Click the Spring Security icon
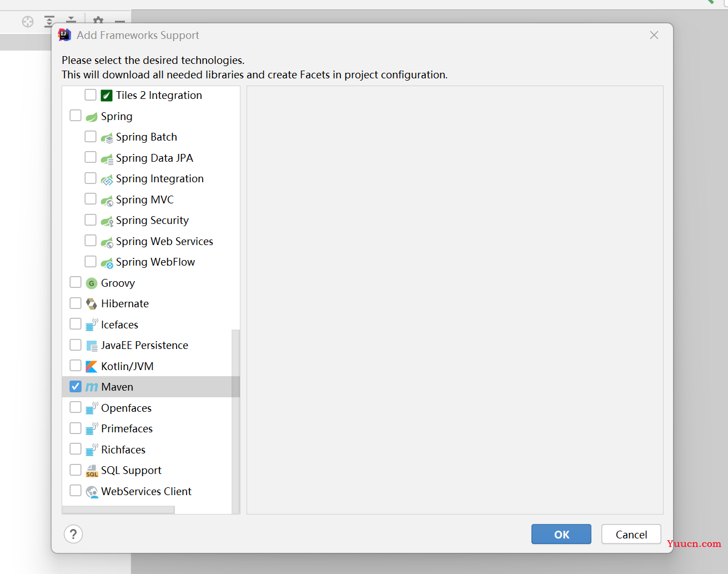Image resolution: width=728 pixels, height=574 pixels. click(x=107, y=221)
